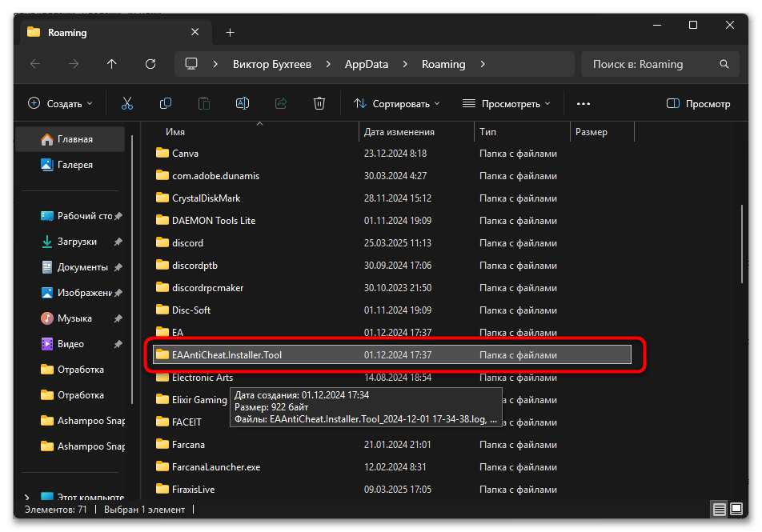
Task: Select the discordptb folder
Action: [x=391, y=266]
